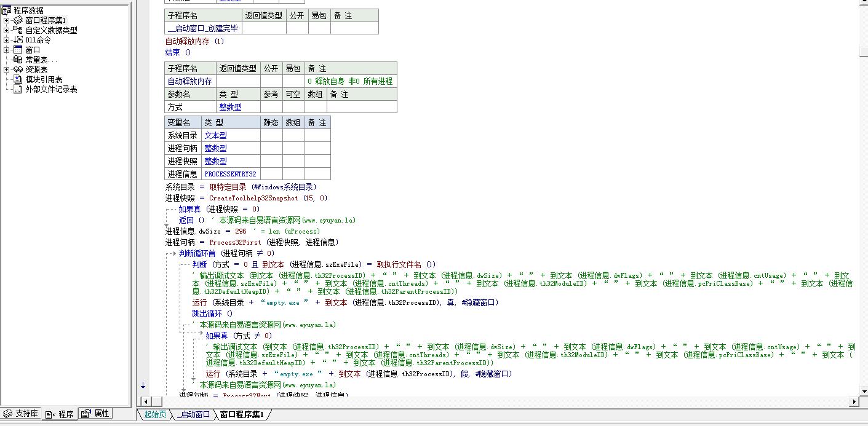868x426 pixels.
Task: Click the 判断 (方式 = 0 且 ...) line
Action: click(314, 264)
